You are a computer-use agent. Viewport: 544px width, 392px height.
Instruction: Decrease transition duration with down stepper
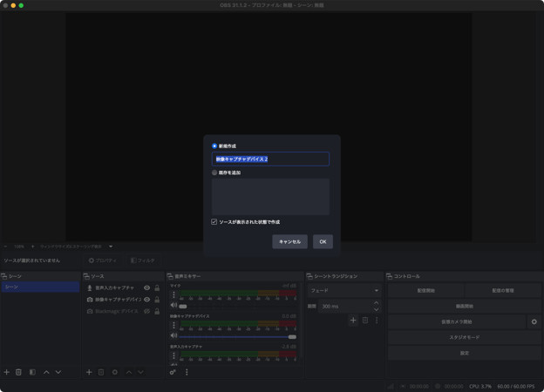pos(377,309)
